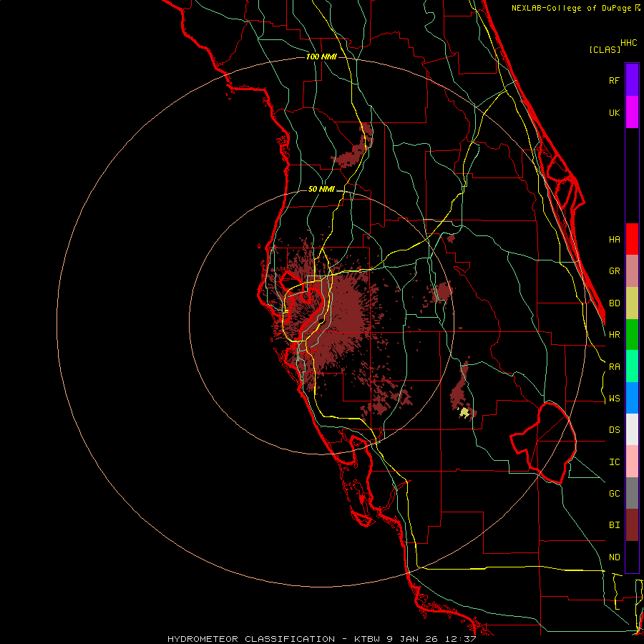Viewport: 644px width, 644px height.
Task: Click the UK magenta legend swatch
Action: click(x=632, y=112)
